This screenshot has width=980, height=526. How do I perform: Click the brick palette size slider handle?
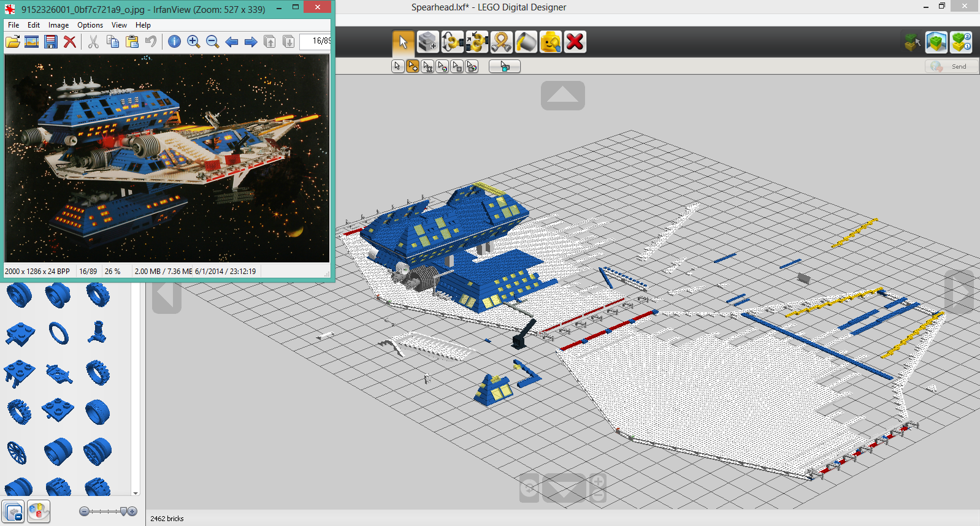[124, 511]
